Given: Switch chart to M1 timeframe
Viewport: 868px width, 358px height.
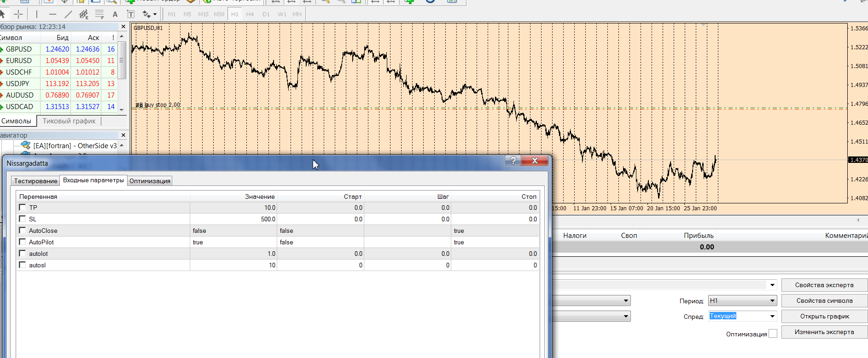Looking at the screenshot, I should (172, 14).
